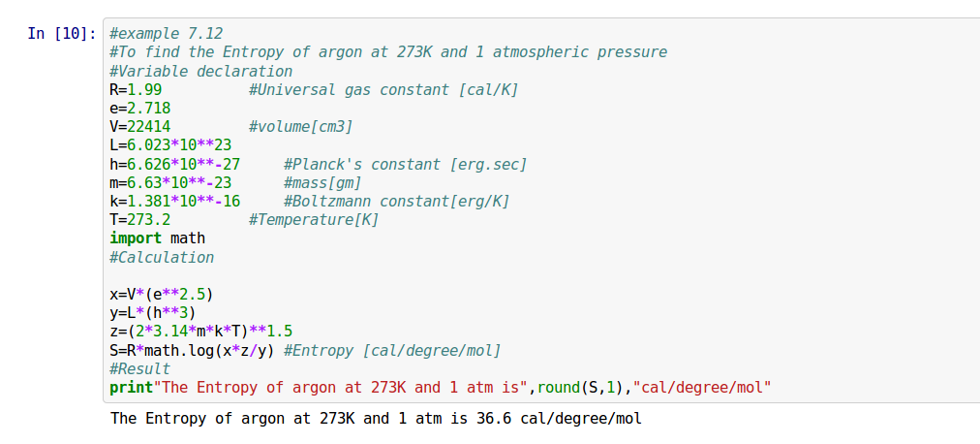Place cursor on the m=6.63*10**-23 line
Screen dimensions: 980x444
[169, 183]
